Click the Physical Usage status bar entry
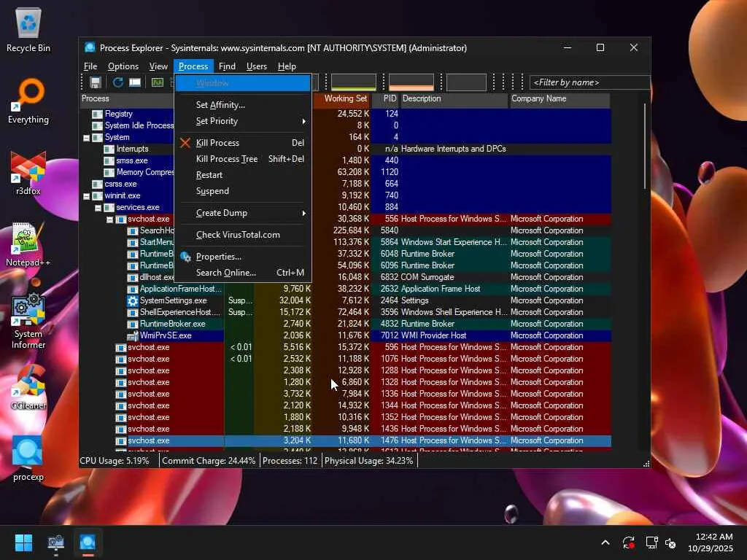This screenshot has width=747, height=560. point(368,461)
